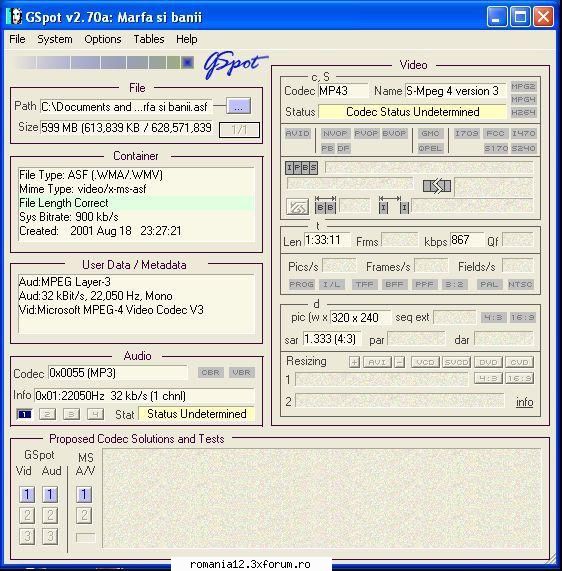The height and width of the screenshot is (571, 562).
Task: Click the I-I keyframe interval icon
Action: coord(394,204)
